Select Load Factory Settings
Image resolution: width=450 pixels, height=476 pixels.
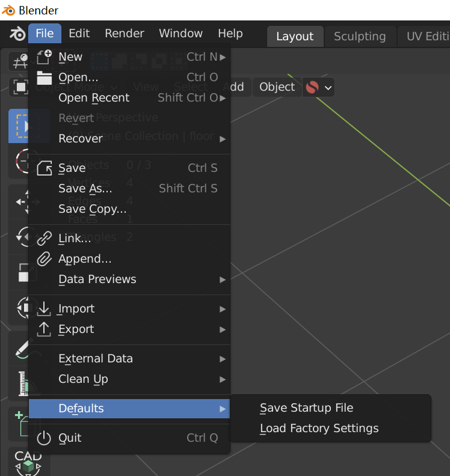coord(331,429)
